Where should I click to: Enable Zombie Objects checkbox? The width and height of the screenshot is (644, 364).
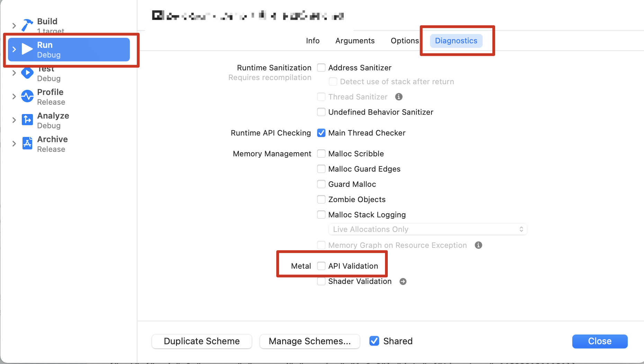click(321, 199)
